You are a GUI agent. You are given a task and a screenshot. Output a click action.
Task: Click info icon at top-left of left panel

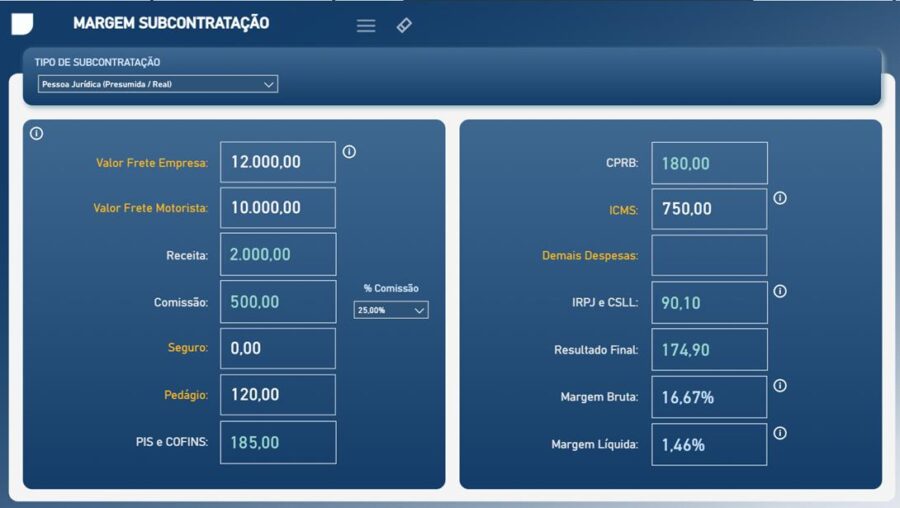pyautogui.click(x=37, y=133)
